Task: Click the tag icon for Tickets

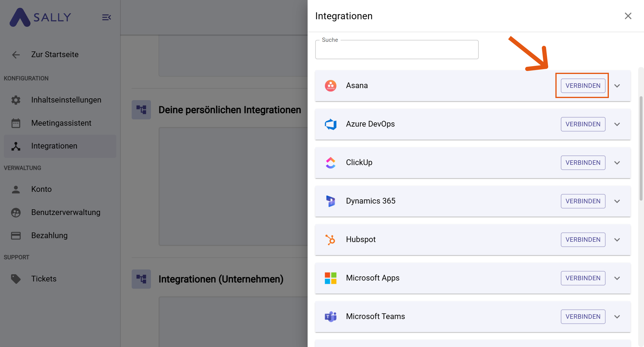Action: pyautogui.click(x=16, y=279)
